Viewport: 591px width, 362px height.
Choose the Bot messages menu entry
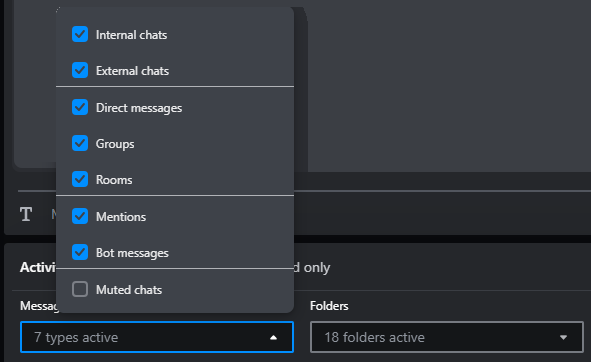175,253
